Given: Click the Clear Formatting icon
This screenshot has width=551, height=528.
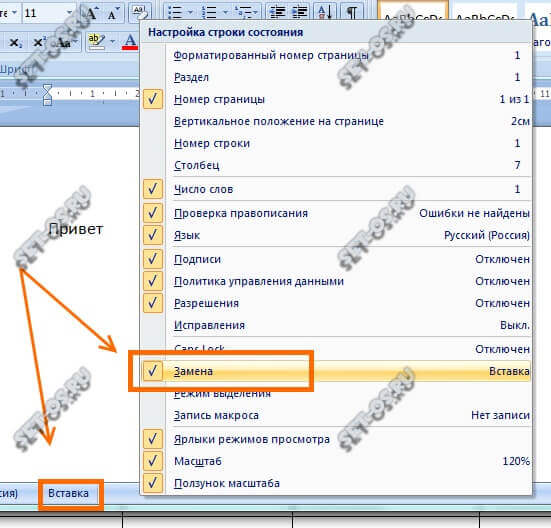Looking at the screenshot, I should tap(140, 13).
